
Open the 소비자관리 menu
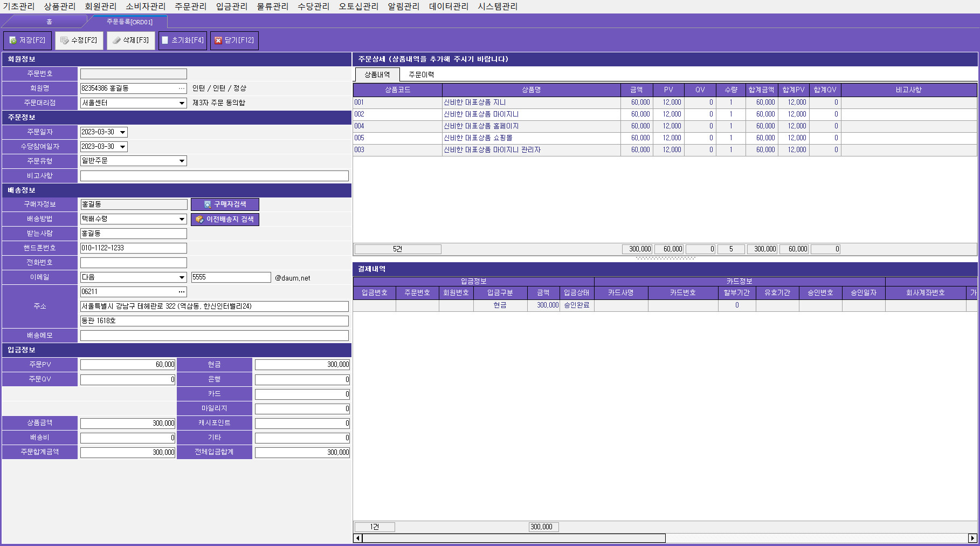click(146, 6)
